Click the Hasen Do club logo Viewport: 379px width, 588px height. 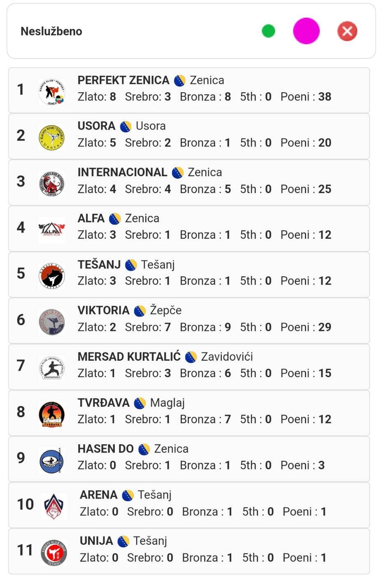coord(51,460)
